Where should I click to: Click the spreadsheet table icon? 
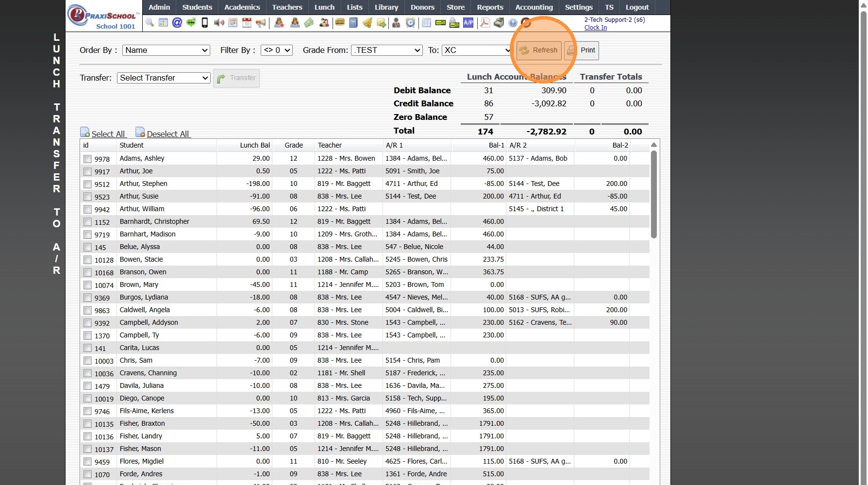pos(427,23)
